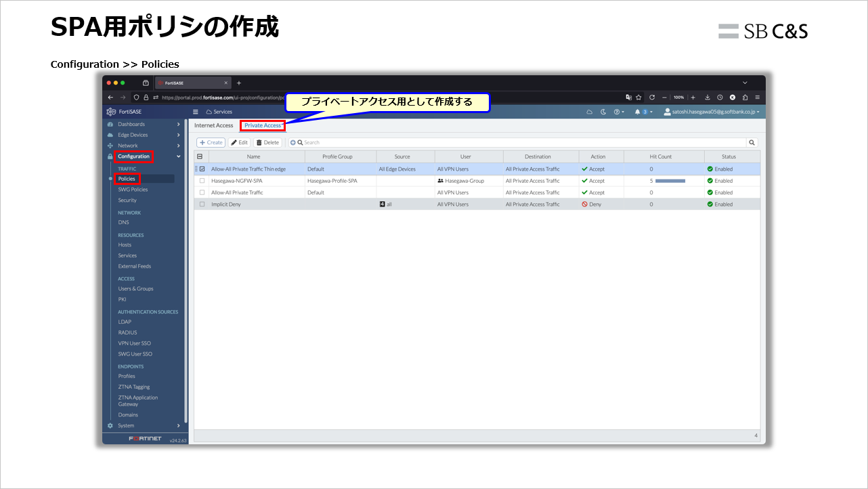Click the Create button
868x489 pixels.
(211, 142)
